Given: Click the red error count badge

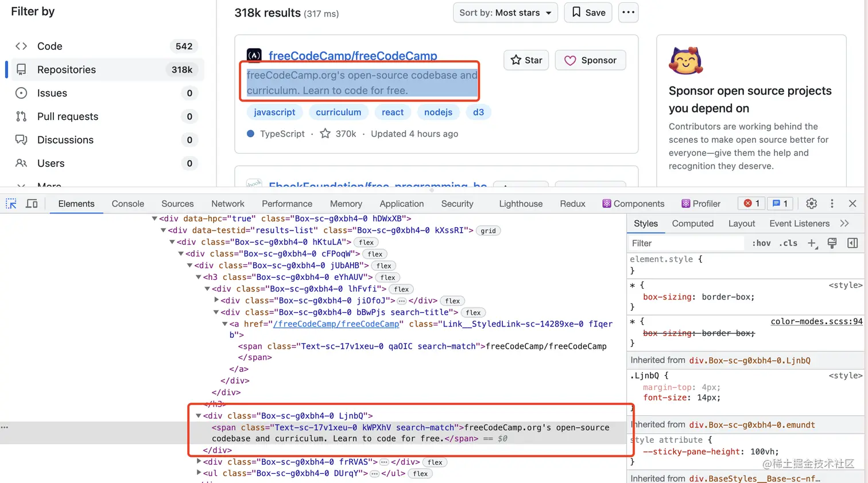Looking at the screenshot, I should (x=751, y=204).
